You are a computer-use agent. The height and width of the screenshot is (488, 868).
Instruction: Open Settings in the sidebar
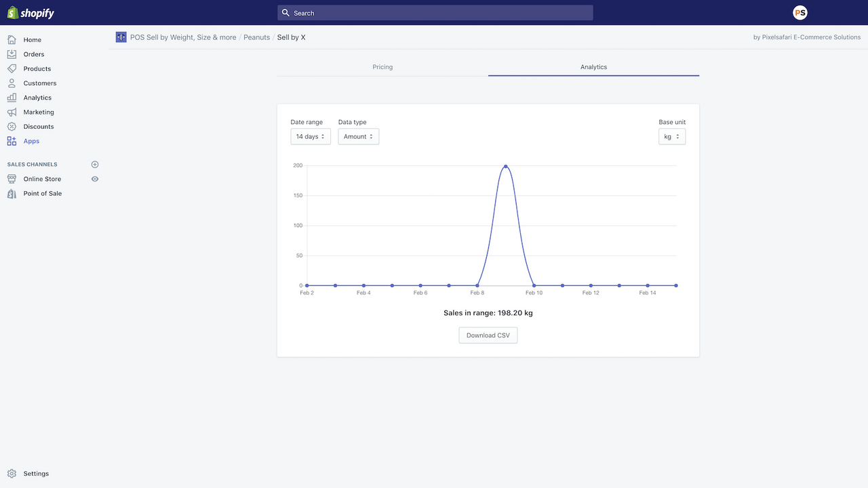click(x=36, y=474)
